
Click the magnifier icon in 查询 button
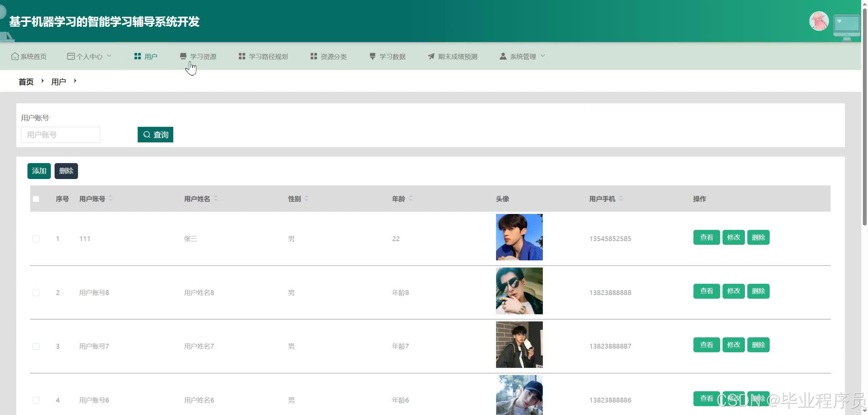(147, 135)
